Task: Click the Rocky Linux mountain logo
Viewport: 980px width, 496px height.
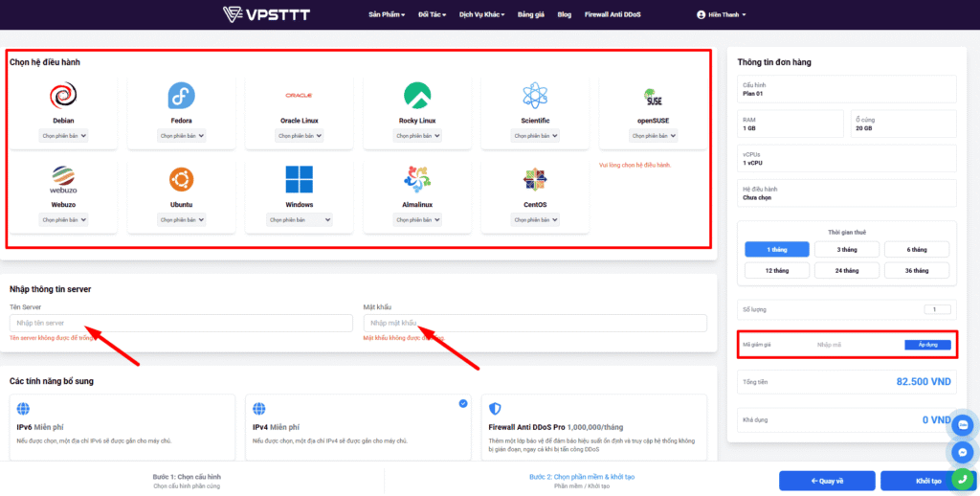Action: pyautogui.click(x=417, y=96)
